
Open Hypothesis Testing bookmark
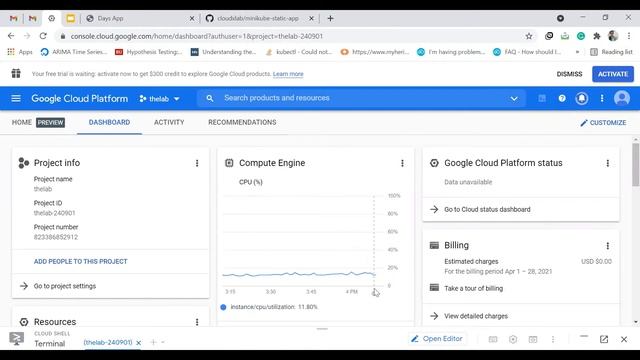[x=148, y=52]
